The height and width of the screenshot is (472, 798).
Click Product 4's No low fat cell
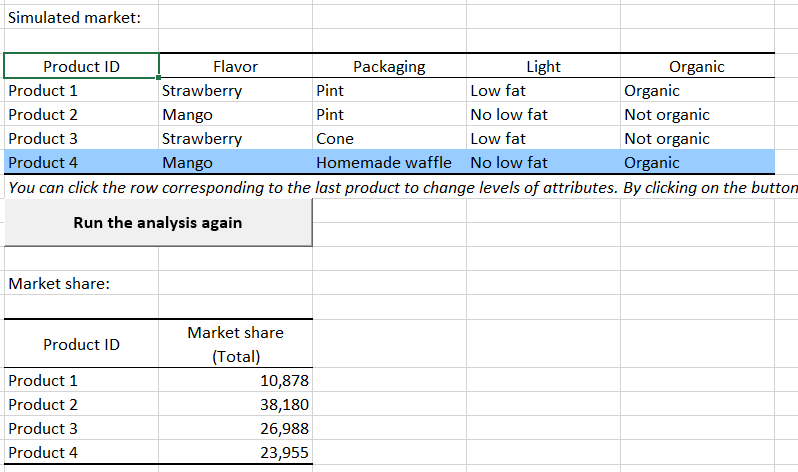[x=509, y=162]
